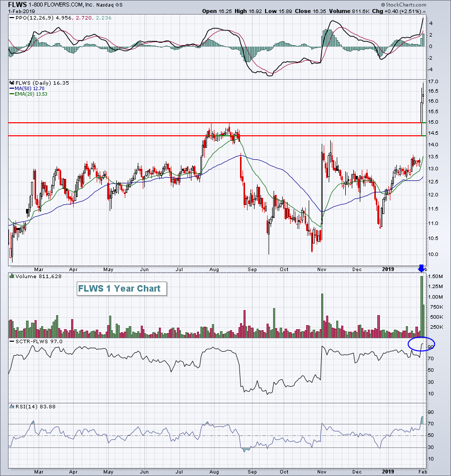The image size is (451, 476).
Task: Click the FLWS (Daily) 16.35 legend
Action: (42, 83)
